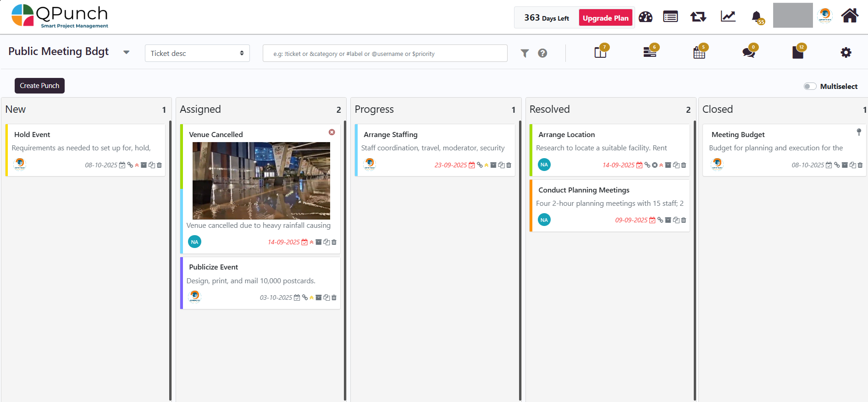The width and height of the screenshot is (868, 402).
Task: Click the Create Punch button
Action: coord(39,86)
